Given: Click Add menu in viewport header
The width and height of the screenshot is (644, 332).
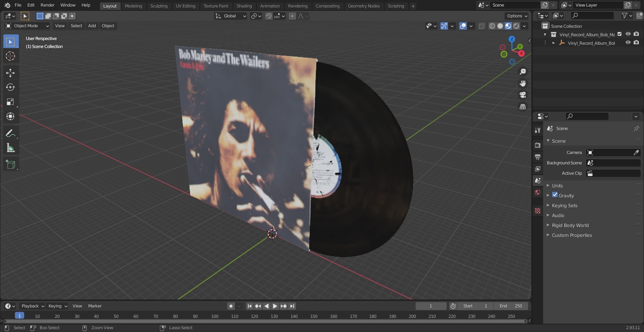Looking at the screenshot, I should coord(92,26).
